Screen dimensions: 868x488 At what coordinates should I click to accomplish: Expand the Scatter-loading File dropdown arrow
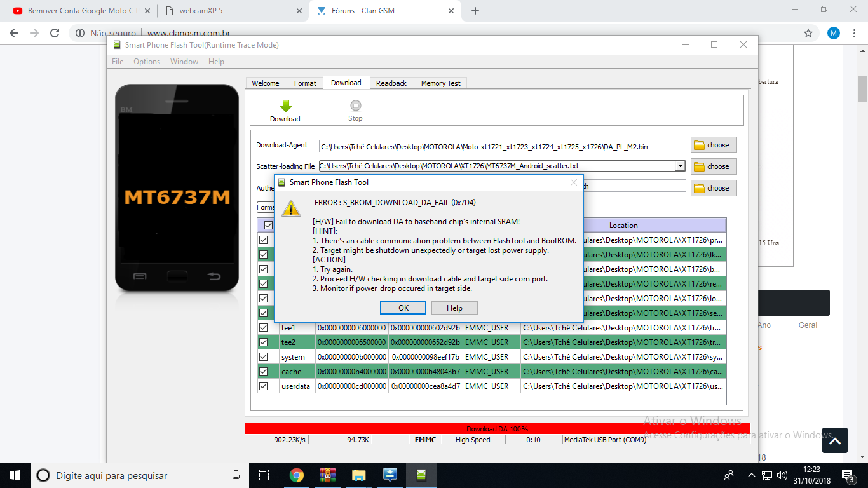coord(680,166)
